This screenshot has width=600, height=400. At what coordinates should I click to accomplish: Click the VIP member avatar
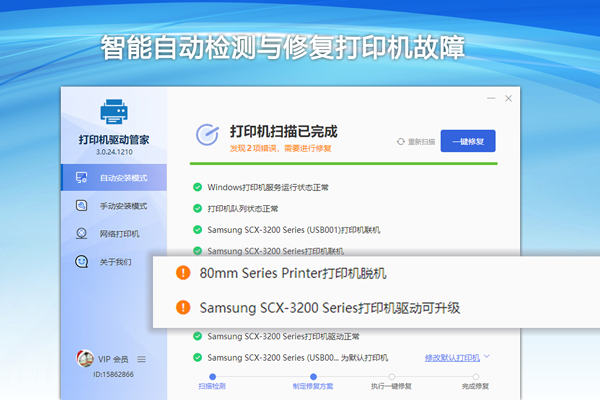[85, 358]
